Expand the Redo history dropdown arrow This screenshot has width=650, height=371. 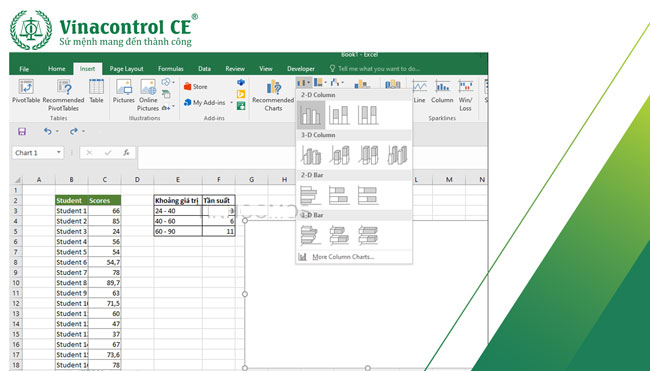83,131
